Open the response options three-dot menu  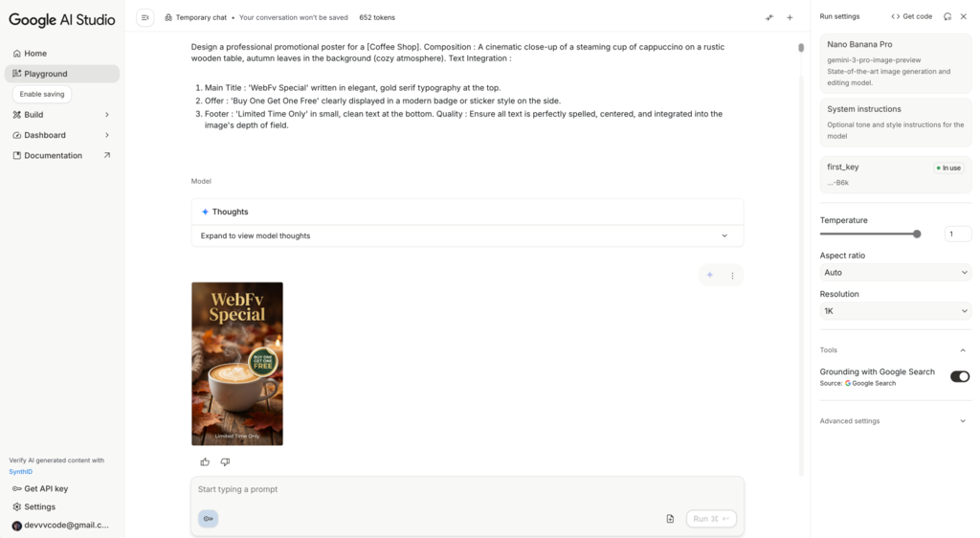[x=732, y=276]
